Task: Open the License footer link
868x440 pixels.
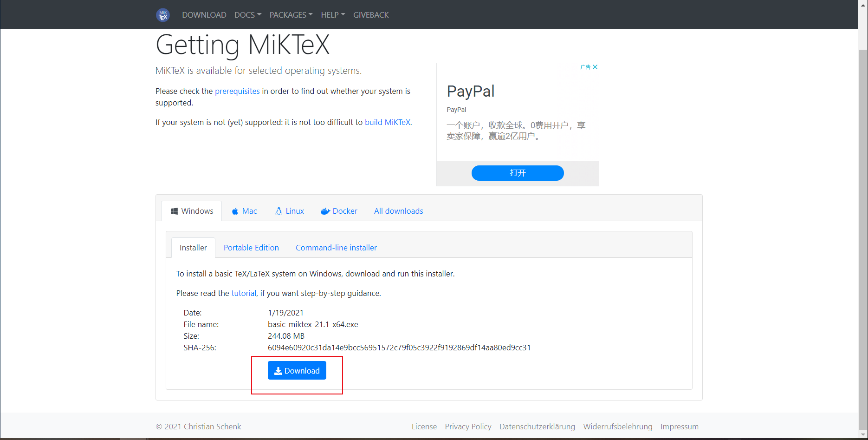Action: 424,427
